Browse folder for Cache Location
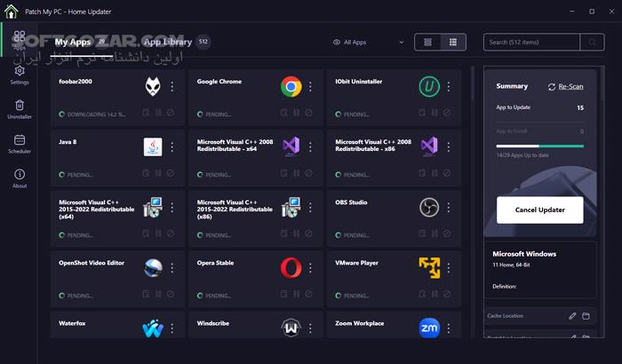Viewport: 622px width, 364px height. 586,316
